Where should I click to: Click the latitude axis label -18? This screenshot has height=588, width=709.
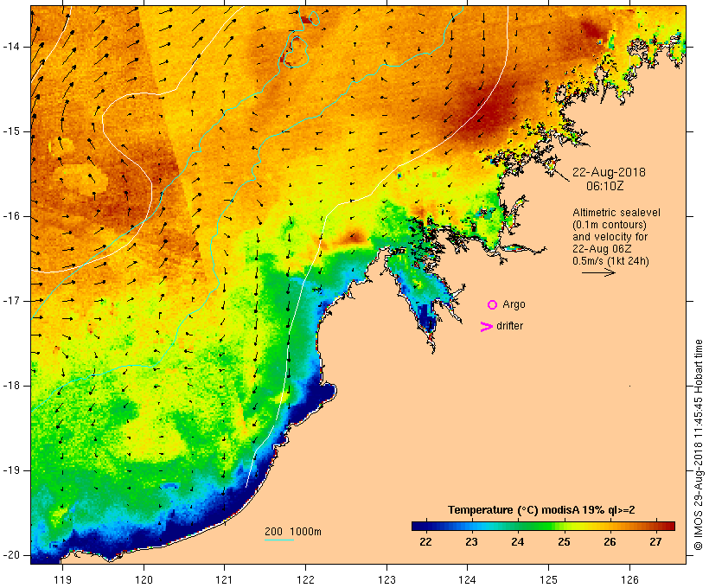pyautogui.click(x=10, y=386)
